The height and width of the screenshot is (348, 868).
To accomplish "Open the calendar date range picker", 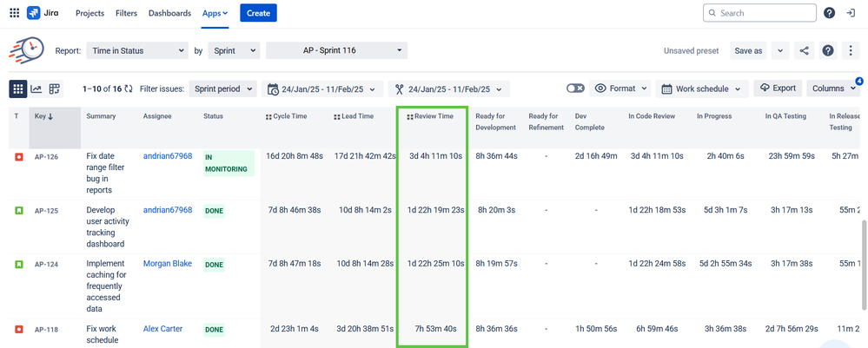I will [324, 89].
